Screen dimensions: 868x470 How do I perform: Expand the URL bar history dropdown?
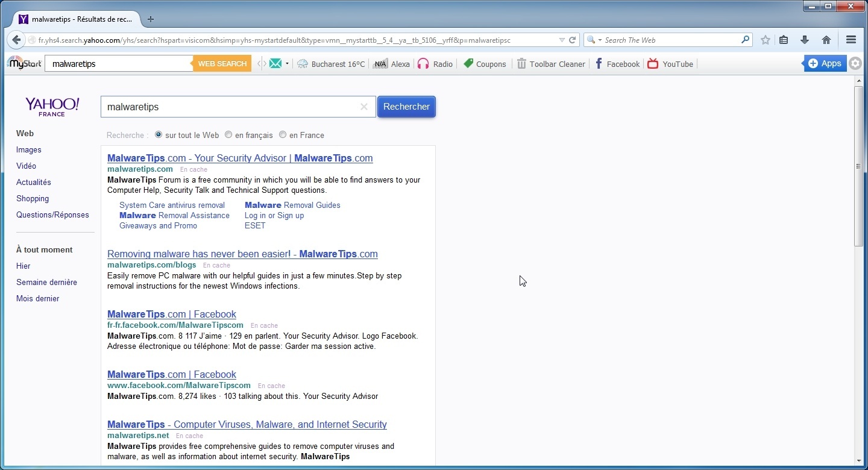click(562, 40)
